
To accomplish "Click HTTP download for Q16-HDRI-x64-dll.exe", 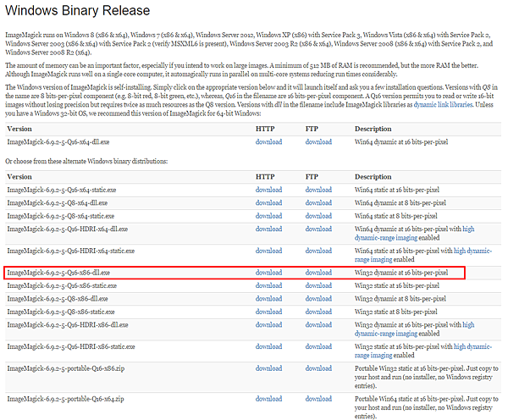I will [268, 229].
